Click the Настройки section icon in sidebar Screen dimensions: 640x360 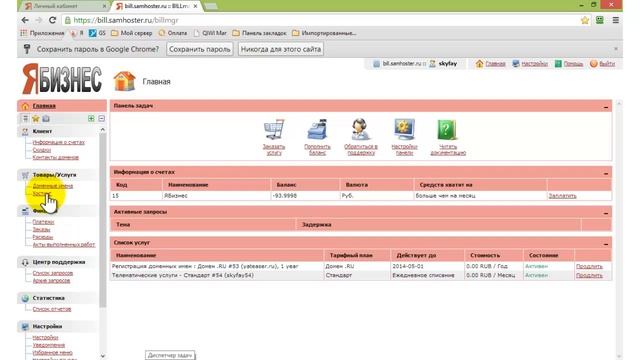pos(25,327)
